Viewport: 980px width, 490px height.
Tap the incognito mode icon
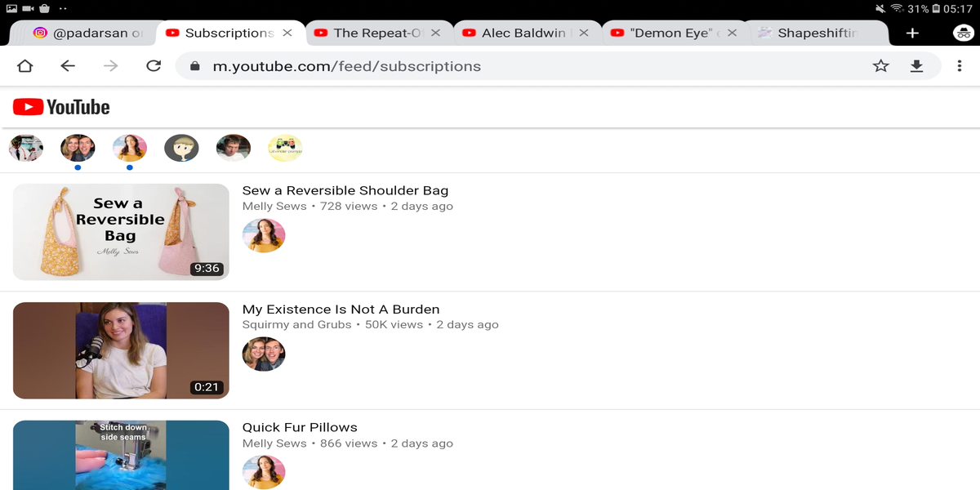point(962,33)
